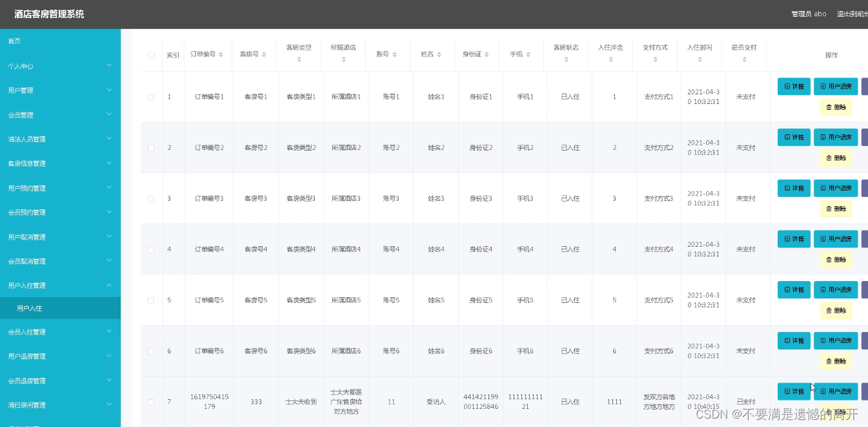
Task: Click 管理员 abo in top bar
Action: pyautogui.click(x=809, y=14)
